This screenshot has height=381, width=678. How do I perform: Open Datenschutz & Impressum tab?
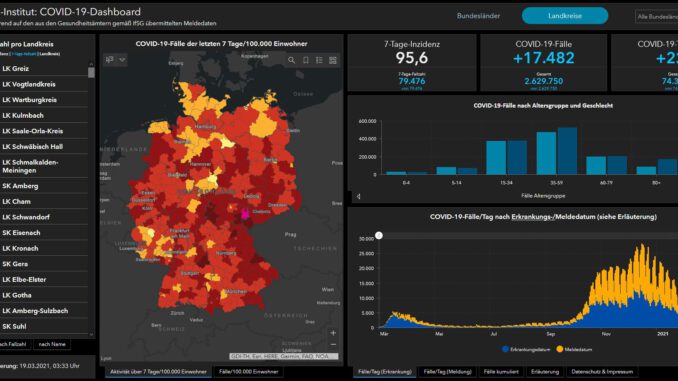pyautogui.click(x=602, y=371)
